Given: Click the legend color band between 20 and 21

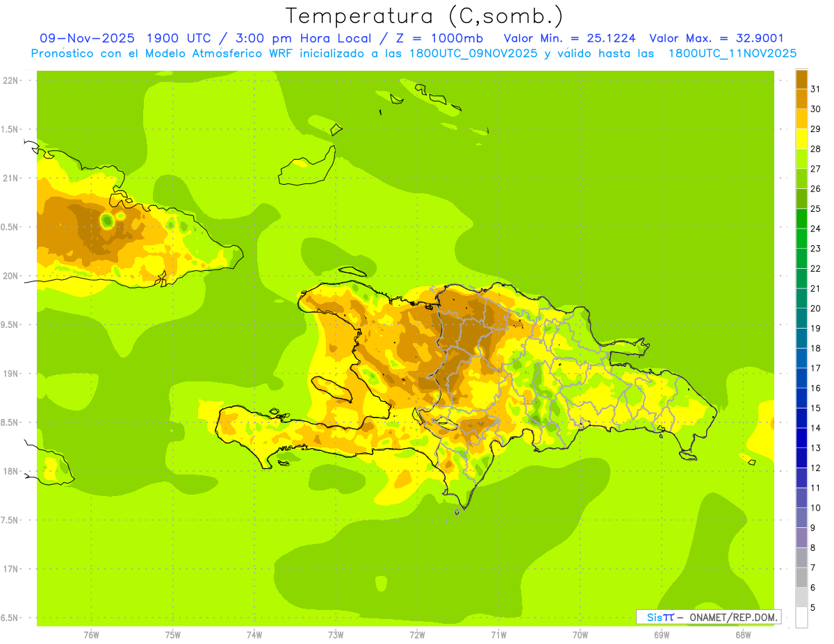Looking at the screenshot, I should click(x=801, y=298).
